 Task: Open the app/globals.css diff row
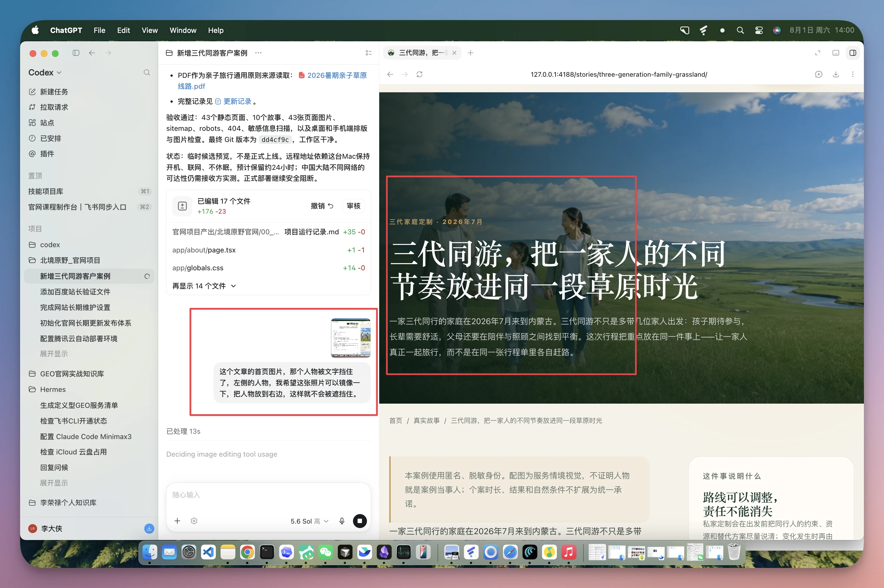tap(268, 268)
